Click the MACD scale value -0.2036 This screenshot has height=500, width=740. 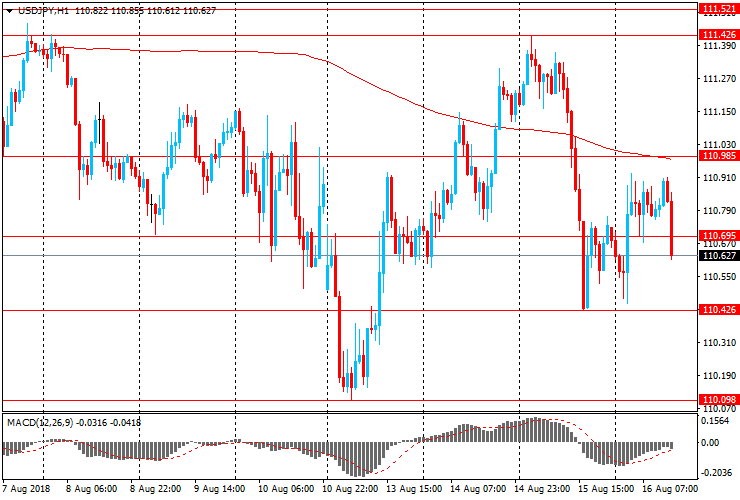coord(716,473)
